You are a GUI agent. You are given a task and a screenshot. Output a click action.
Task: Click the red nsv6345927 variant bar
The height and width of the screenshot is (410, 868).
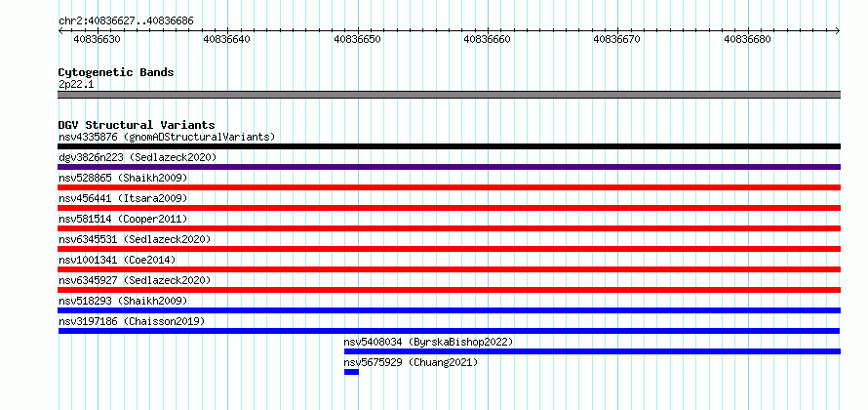point(449,290)
